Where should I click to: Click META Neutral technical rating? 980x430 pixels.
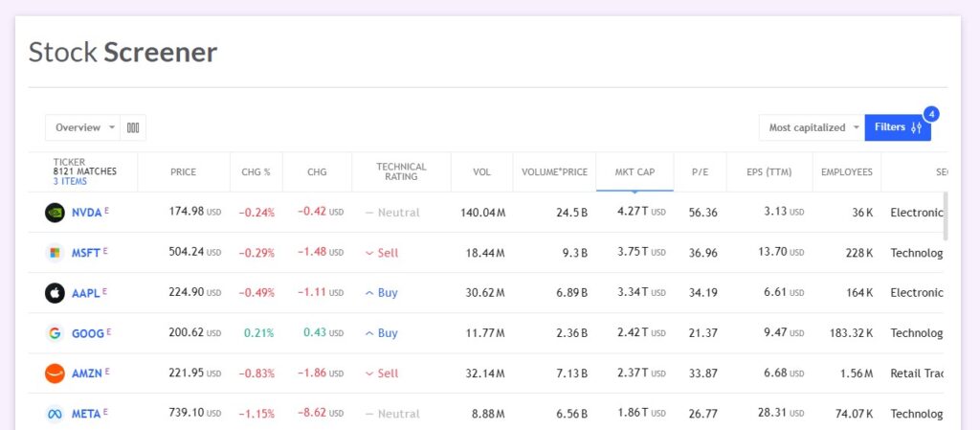pyautogui.click(x=392, y=413)
